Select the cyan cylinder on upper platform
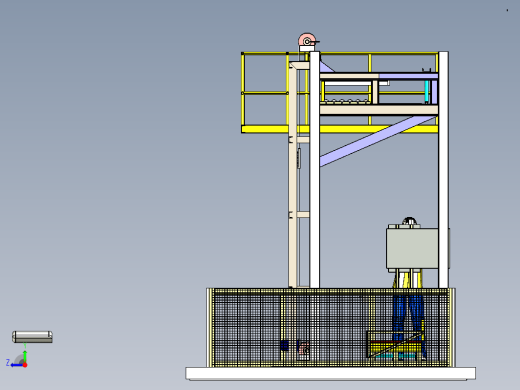Image resolution: width=520 pixels, height=390 pixels. [426, 91]
